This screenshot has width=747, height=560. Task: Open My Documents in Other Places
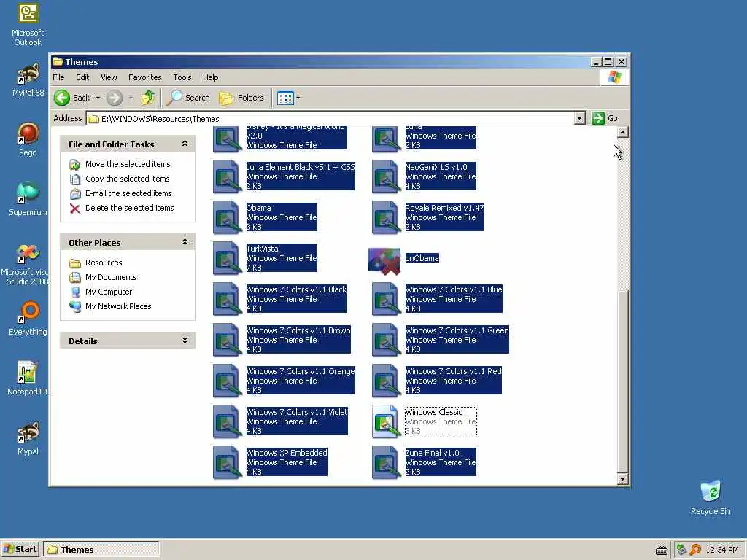coord(111,277)
